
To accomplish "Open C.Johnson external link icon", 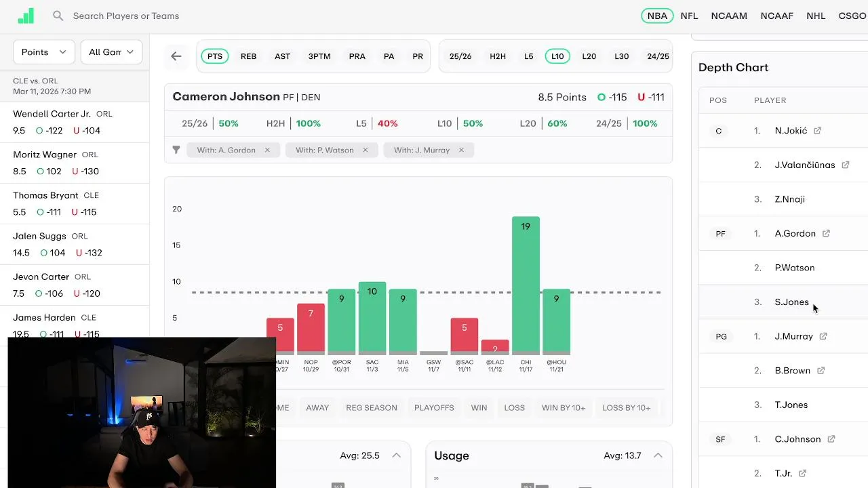I will 831,439.
